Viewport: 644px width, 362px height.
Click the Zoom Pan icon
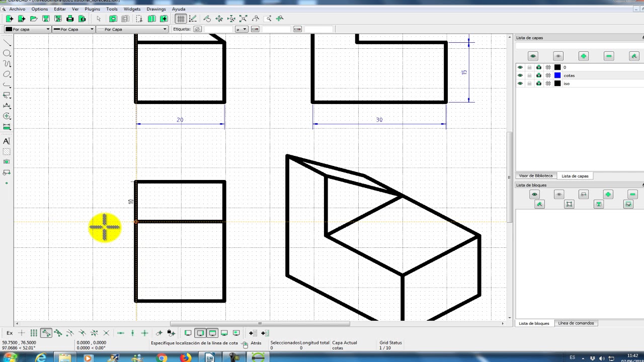(280, 19)
